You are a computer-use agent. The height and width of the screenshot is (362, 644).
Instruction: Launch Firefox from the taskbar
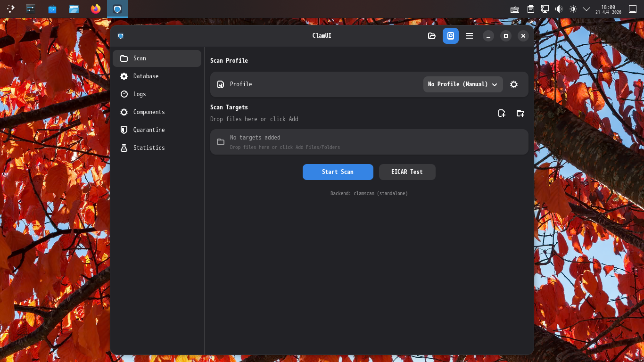tap(96, 8)
